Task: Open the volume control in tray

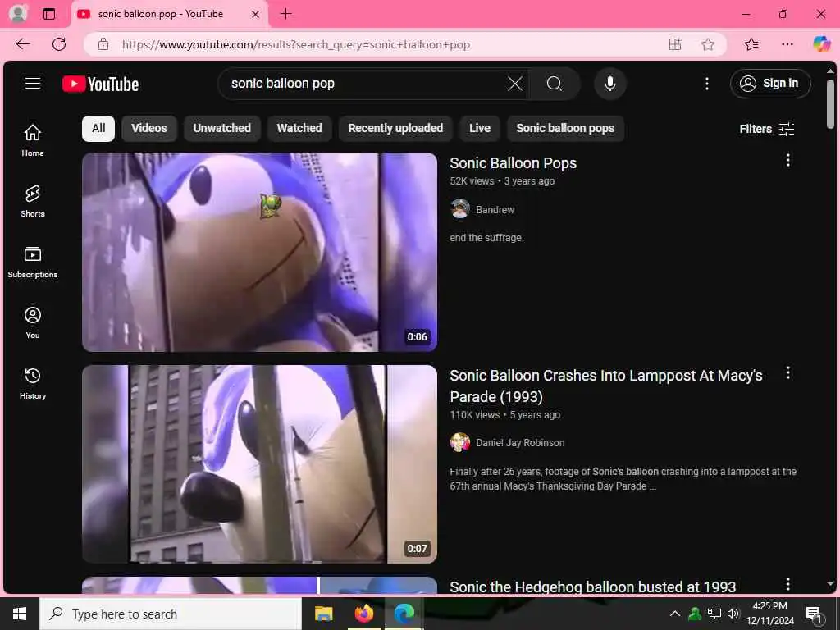Action: coord(733,614)
